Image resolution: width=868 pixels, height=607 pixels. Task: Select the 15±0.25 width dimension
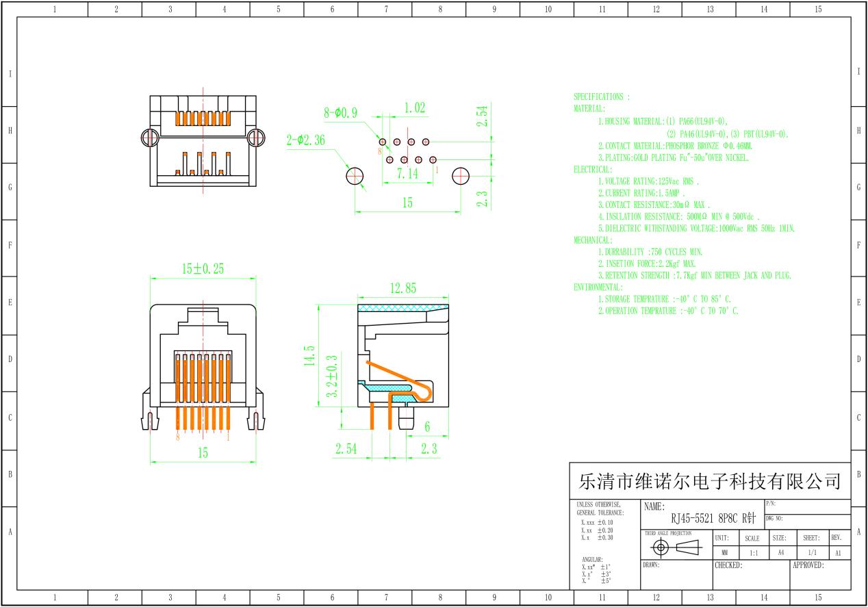[203, 269]
